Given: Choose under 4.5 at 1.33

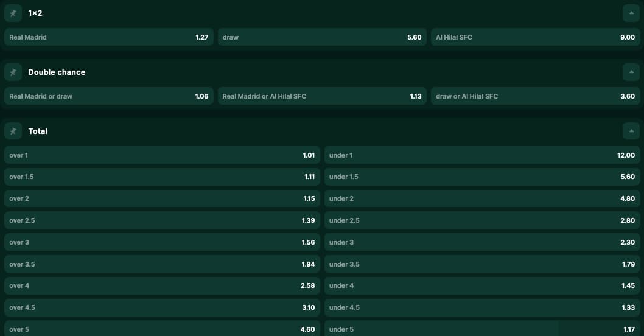Looking at the screenshot, I should pos(482,307).
